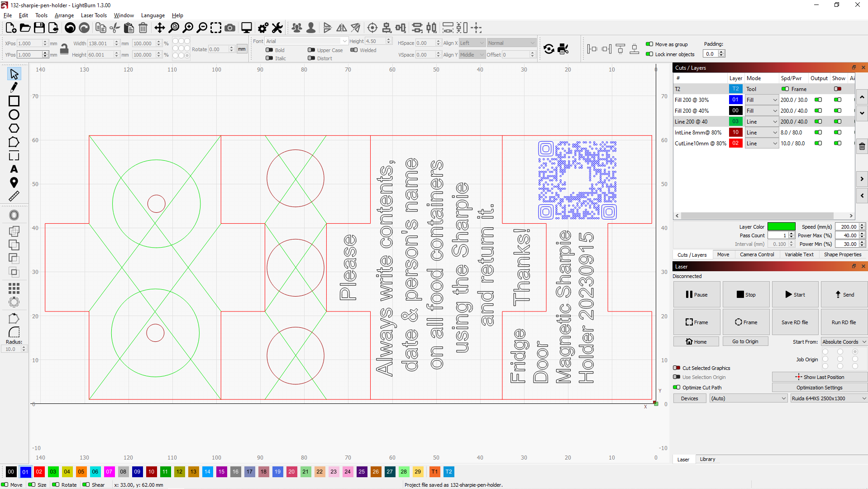Open the Arrange menu
868x489 pixels.
tap(64, 15)
